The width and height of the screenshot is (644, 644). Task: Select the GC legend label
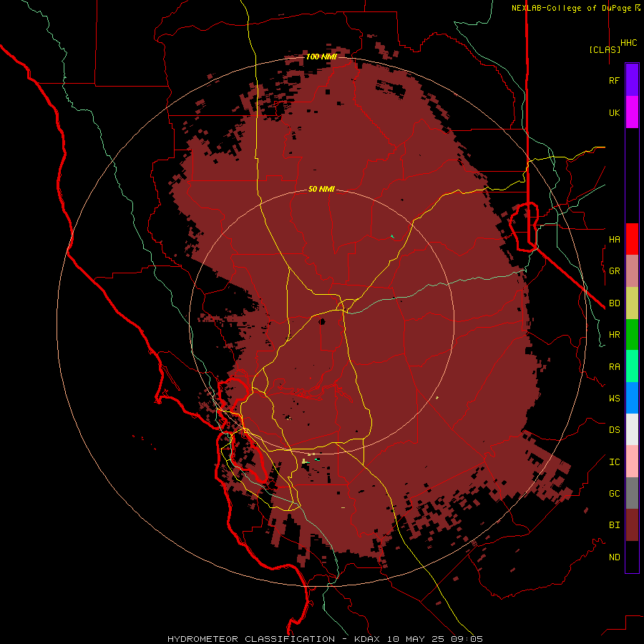tap(614, 494)
